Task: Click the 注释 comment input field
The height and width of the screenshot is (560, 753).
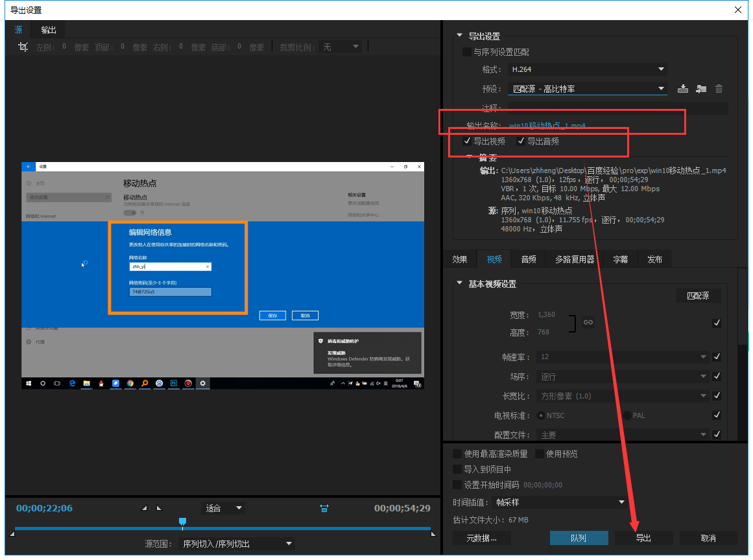Action: pos(617,108)
